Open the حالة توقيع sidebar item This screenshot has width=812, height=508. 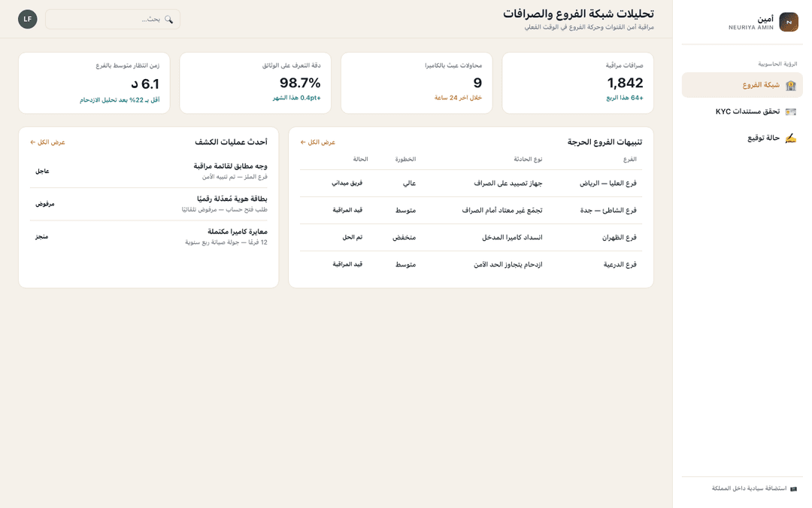742,138
